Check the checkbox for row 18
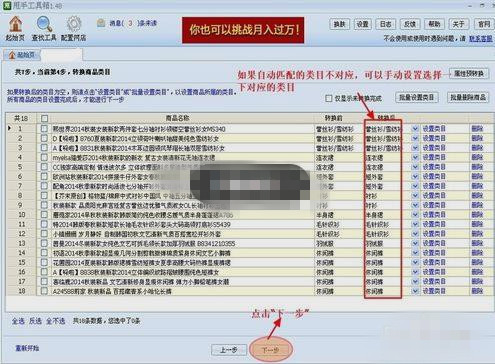Viewport: 495px width, 364px height. coord(44,291)
